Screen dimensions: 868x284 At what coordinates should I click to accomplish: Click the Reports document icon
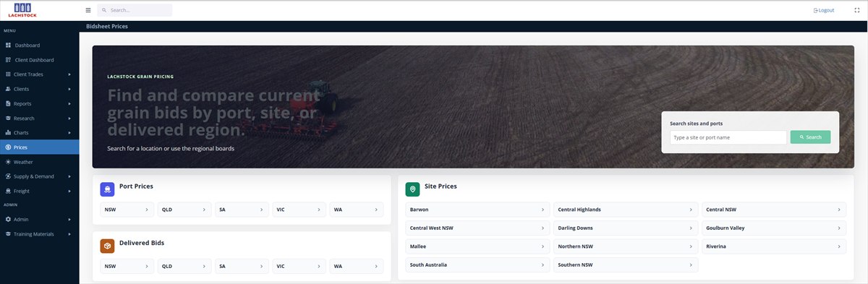tap(8, 103)
